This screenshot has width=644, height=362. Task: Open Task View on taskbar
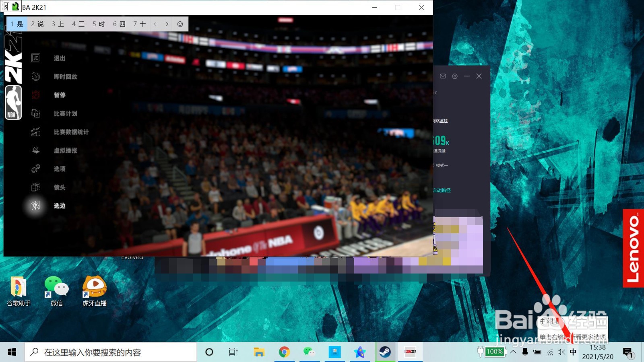pos(233,352)
